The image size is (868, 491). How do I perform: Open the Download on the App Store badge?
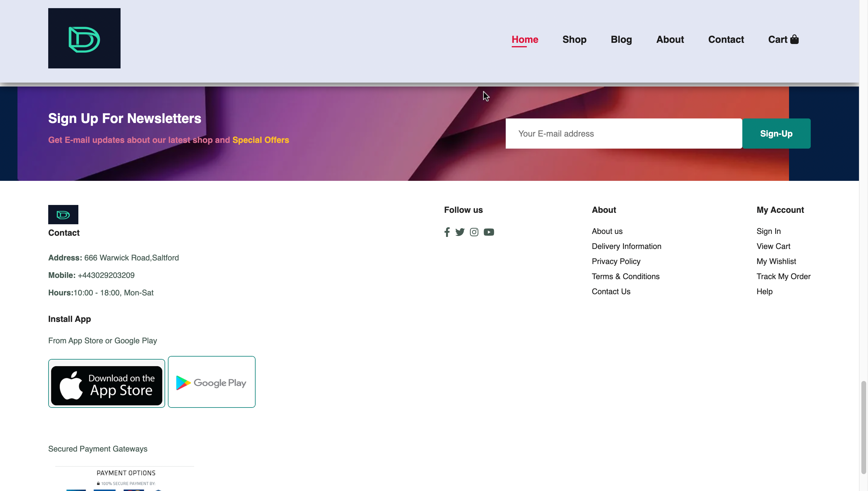pyautogui.click(x=106, y=383)
